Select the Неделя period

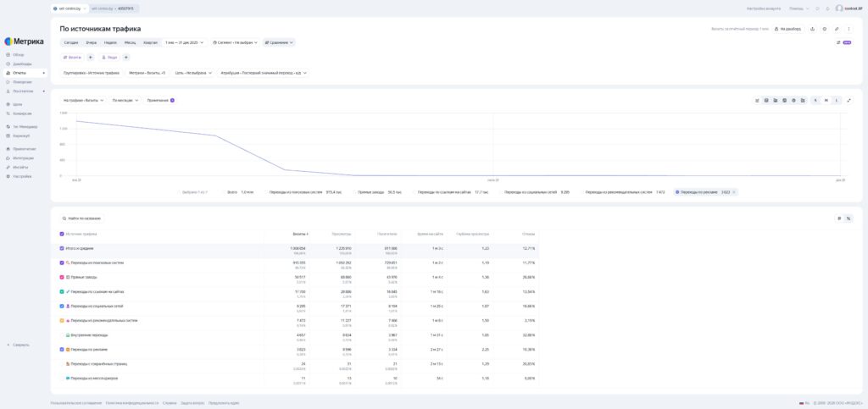[x=110, y=42]
